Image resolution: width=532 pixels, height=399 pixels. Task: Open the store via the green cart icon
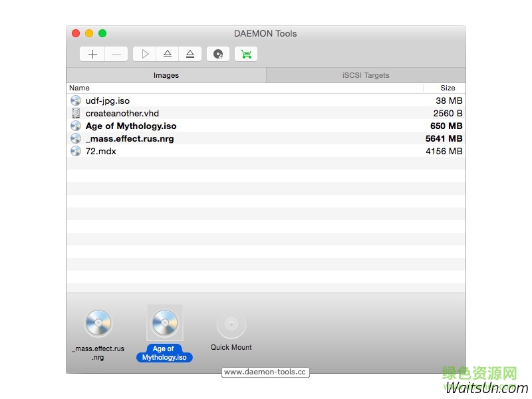[x=246, y=54]
